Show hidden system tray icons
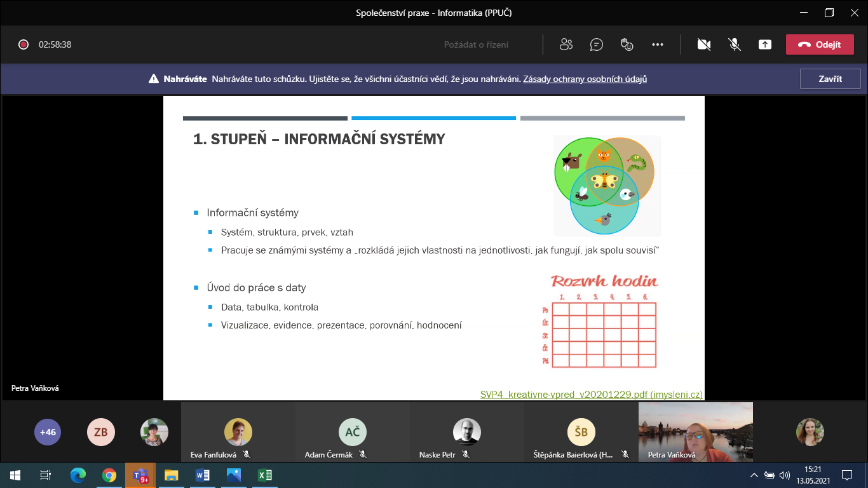The height and width of the screenshot is (488, 868). [754, 475]
